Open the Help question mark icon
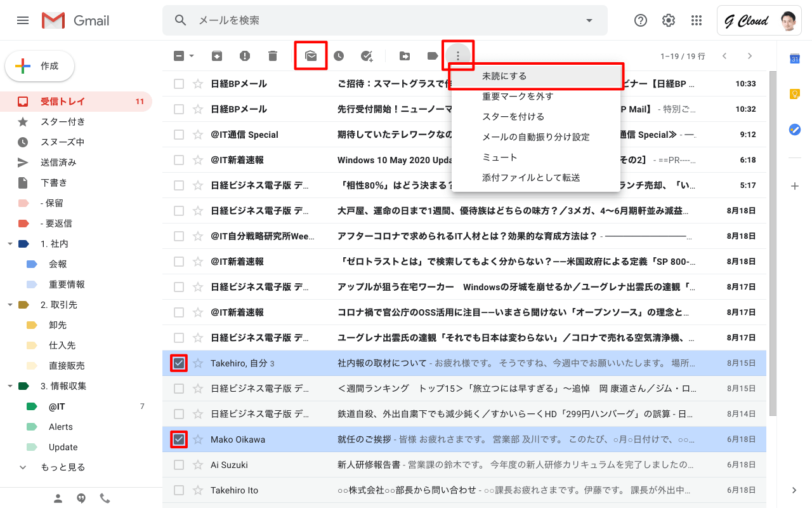The width and height of the screenshot is (812, 508). (641, 20)
